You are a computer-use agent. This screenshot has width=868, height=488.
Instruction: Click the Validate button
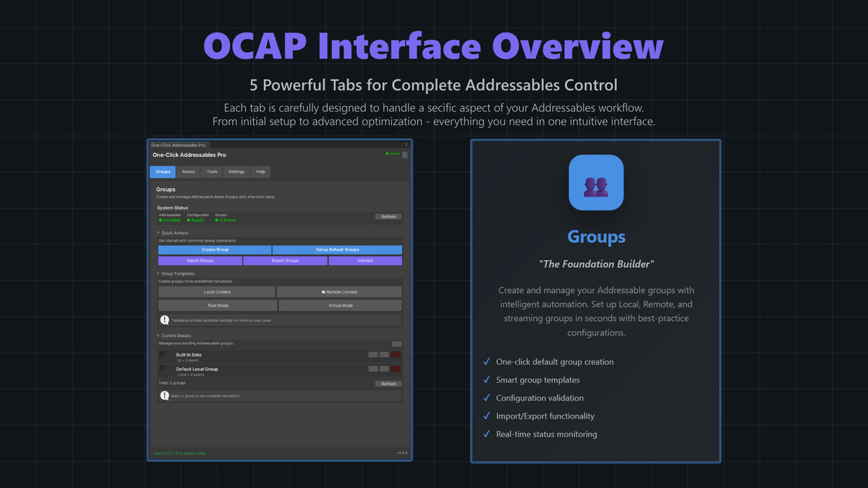click(366, 261)
